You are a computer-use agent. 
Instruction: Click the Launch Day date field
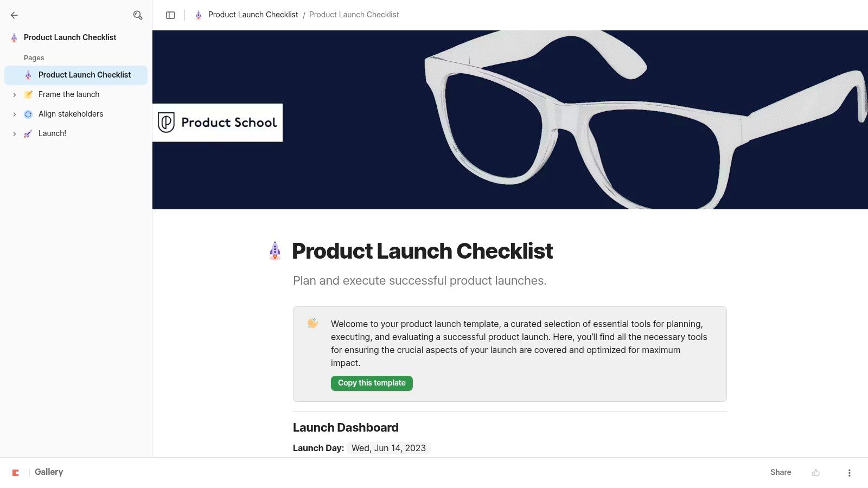pos(388,448)
